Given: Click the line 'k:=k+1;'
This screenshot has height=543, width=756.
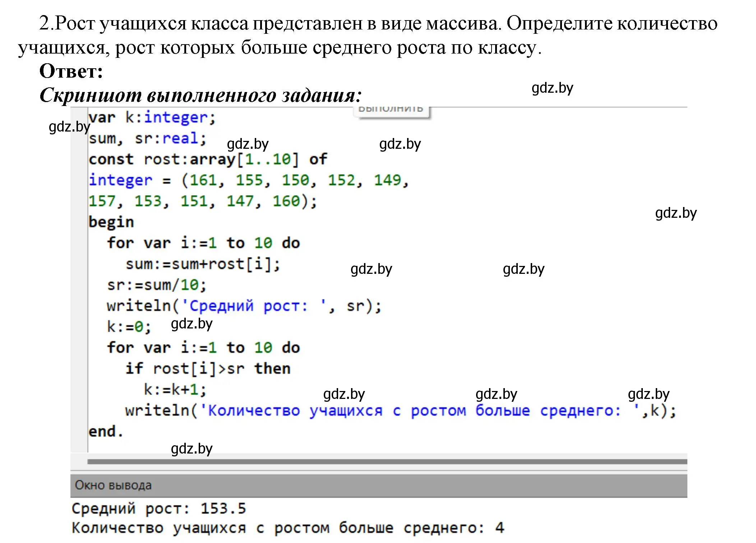Looking at the screenshot, I should [175, 389].
